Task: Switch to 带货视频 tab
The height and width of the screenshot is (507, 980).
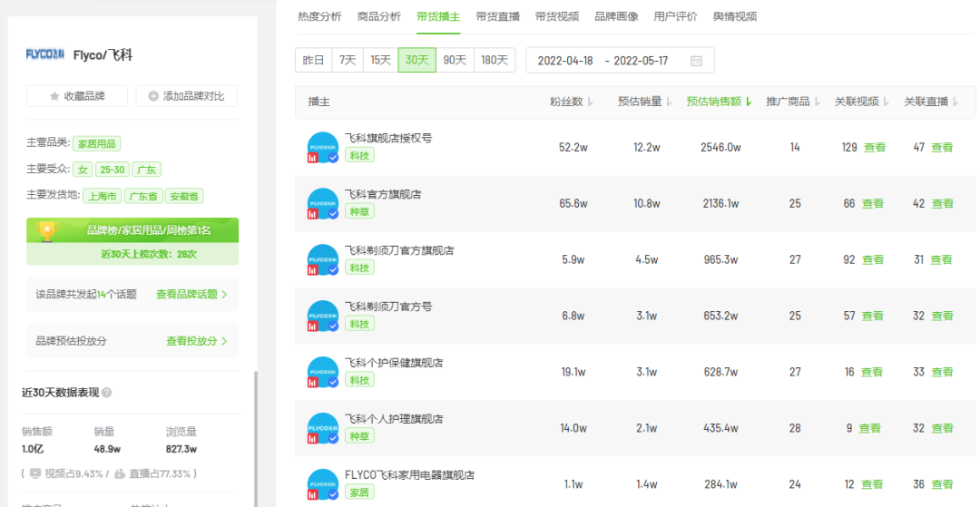Action: pyautogui.click(x=557, y=17)
